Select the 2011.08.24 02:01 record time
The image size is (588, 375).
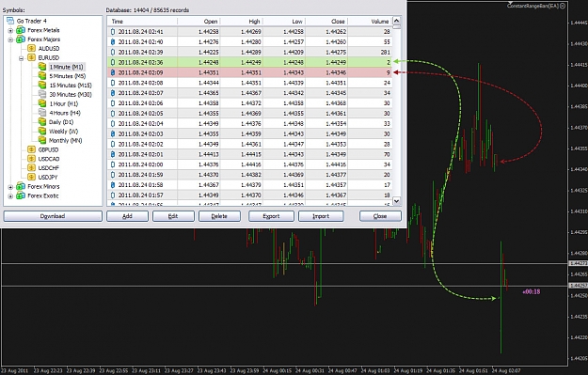point(140,154)
